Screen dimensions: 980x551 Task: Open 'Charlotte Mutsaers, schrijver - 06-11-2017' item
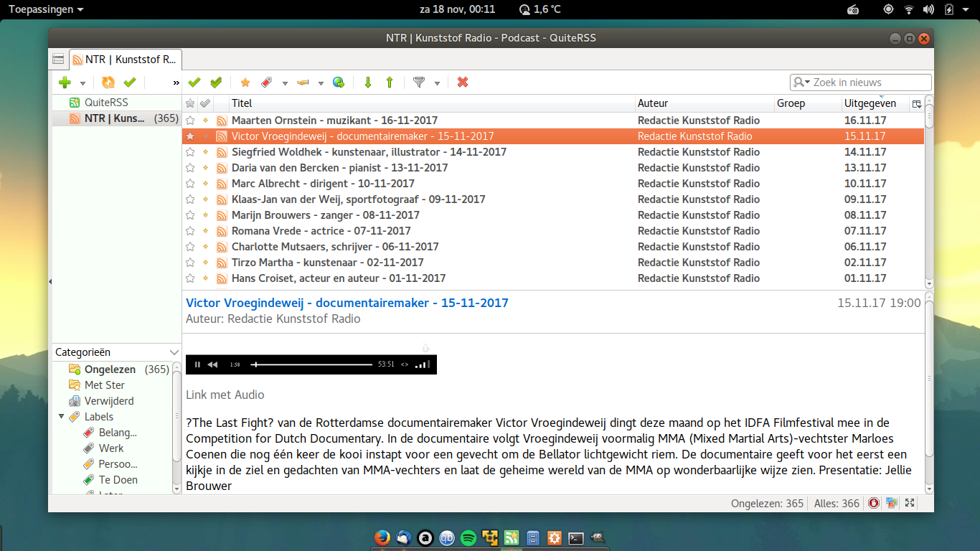335,247
